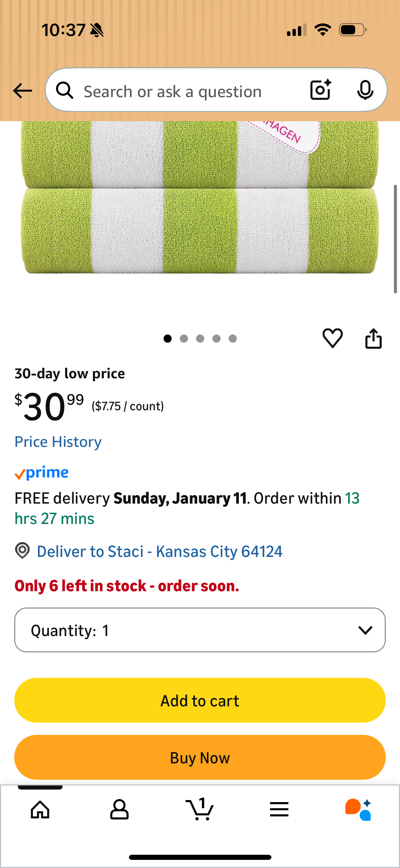Tap the Prime badge link

point(41,472)
